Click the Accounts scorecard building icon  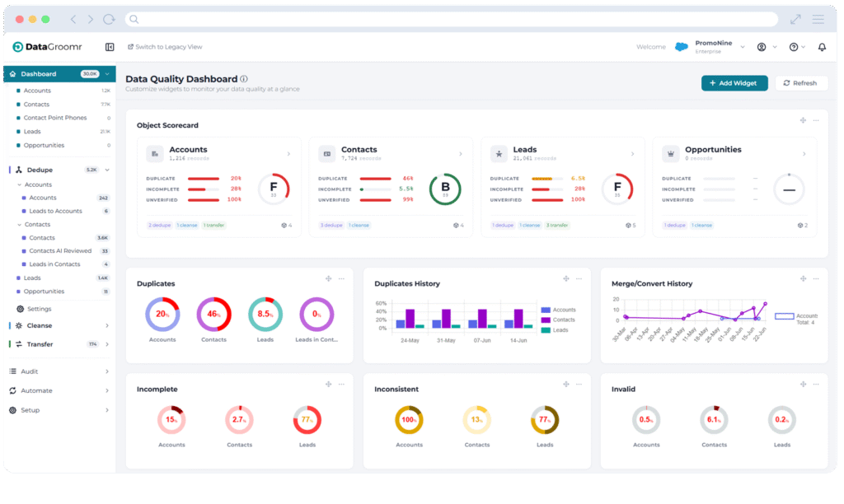click(x=155, y=154)
